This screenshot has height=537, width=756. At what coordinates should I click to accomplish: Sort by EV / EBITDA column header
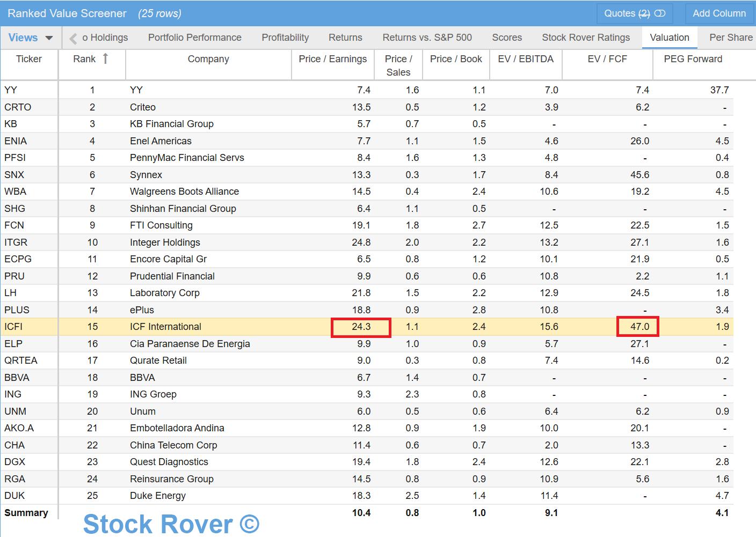tap(526, 59)
